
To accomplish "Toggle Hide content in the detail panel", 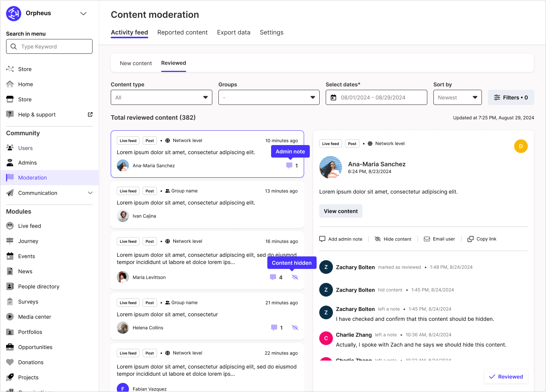I will [x=378, y=239].
